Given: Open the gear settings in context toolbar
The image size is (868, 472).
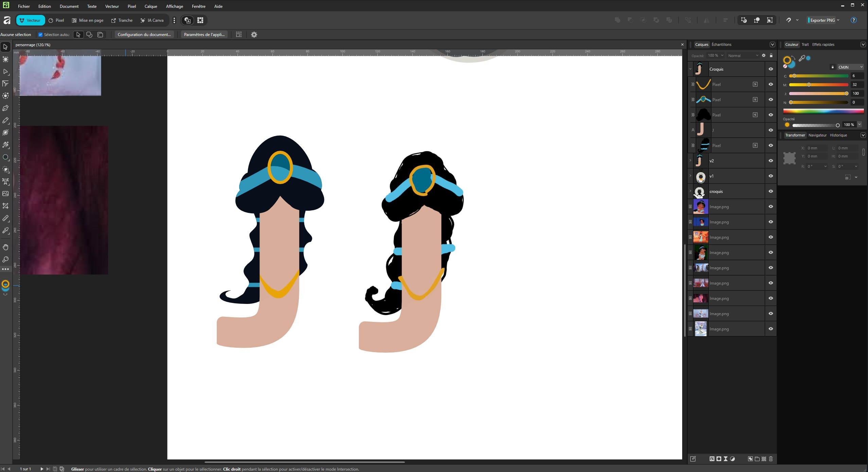Looking at the screenshot, I should pos(254,34).
